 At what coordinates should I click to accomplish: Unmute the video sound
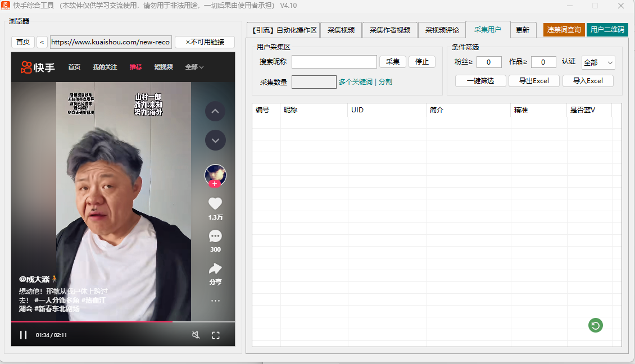196,335
